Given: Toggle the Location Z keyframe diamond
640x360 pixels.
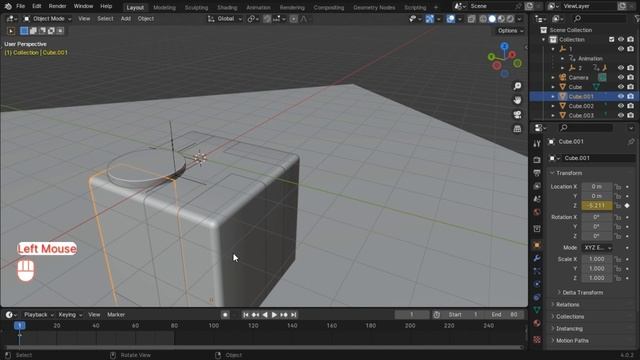Looking at the screenshot, I should [627, 205].
